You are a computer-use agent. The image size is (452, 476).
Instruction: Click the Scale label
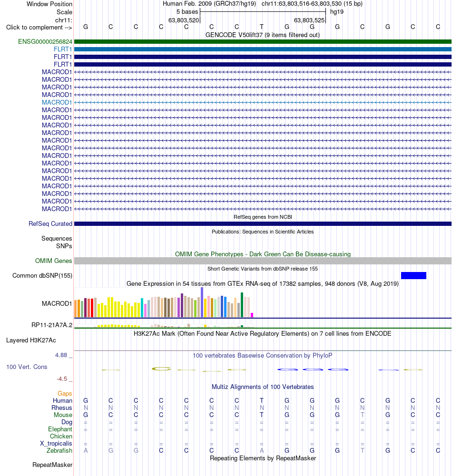pos(64,12)
